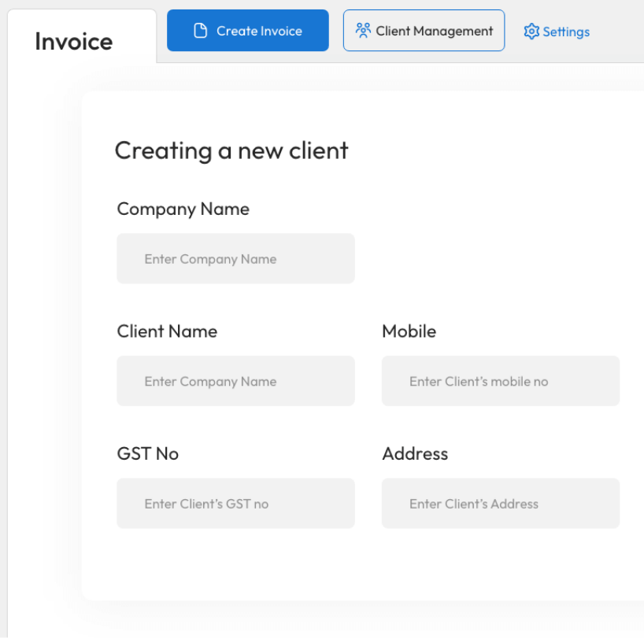
Task: Open the Settings link
Action: click(557, 31)
